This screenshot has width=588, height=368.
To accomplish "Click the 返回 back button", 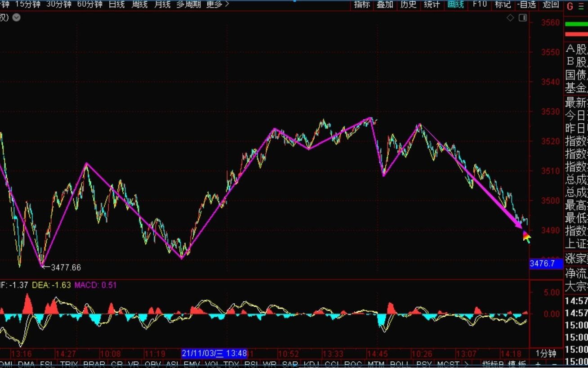I will 551,4.
